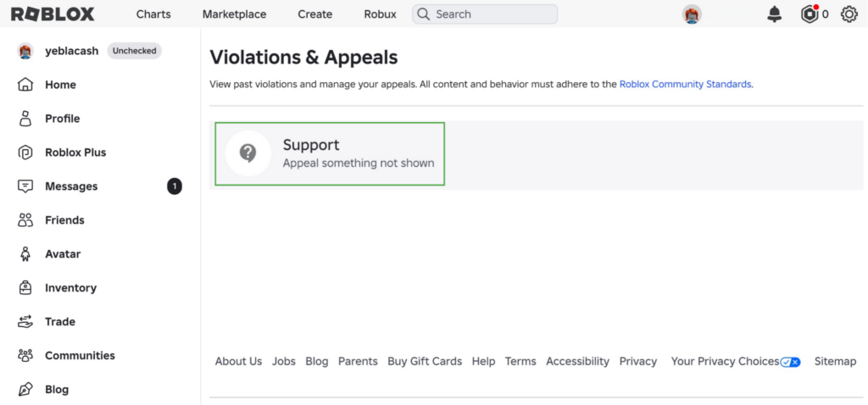Click the Support question-mark icon

tap(248, 153)
